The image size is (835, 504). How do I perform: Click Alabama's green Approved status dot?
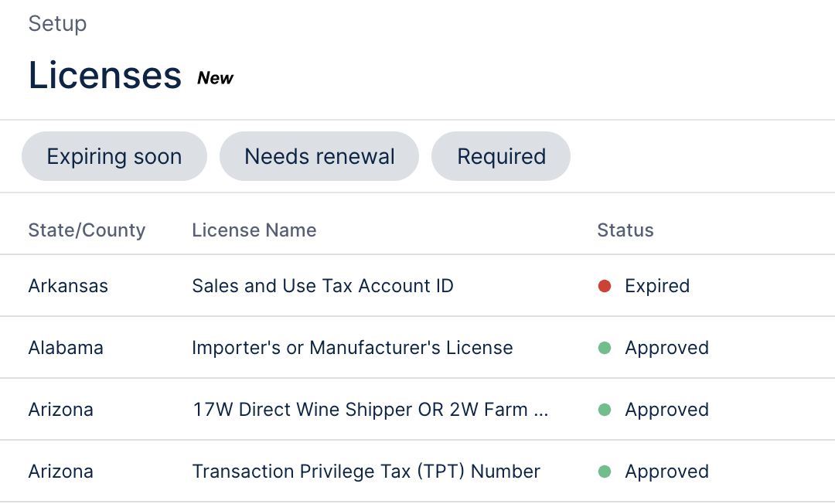click(x=605, y=348)
